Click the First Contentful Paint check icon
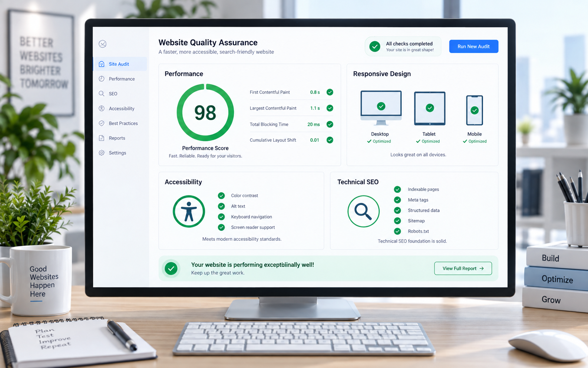 point(330,92)
